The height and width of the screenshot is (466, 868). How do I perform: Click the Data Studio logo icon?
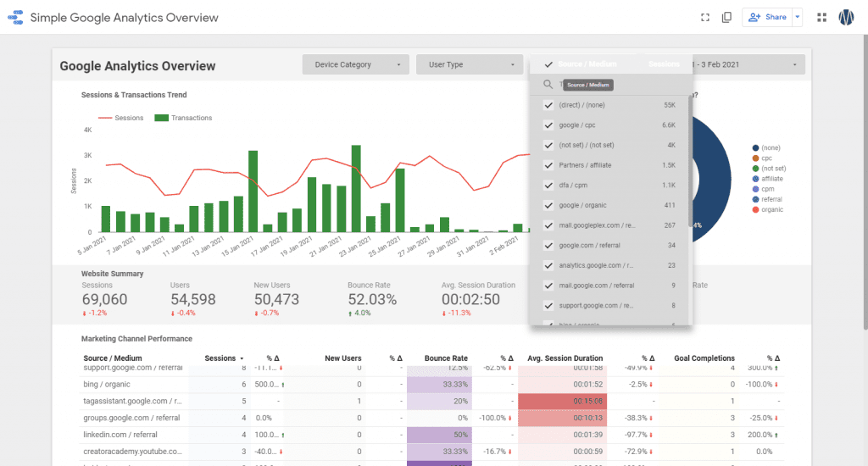[x=15, y=18]
